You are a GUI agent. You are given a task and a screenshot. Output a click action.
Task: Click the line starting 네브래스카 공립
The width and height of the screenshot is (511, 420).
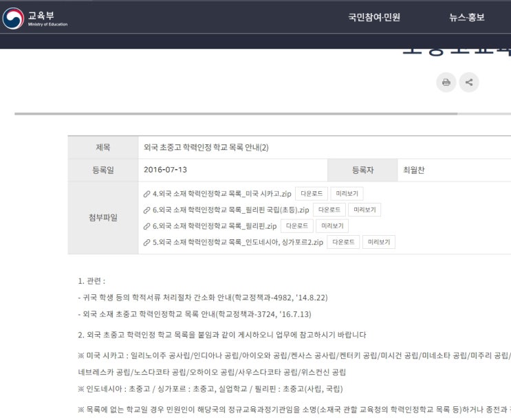[x=212, y=372]
